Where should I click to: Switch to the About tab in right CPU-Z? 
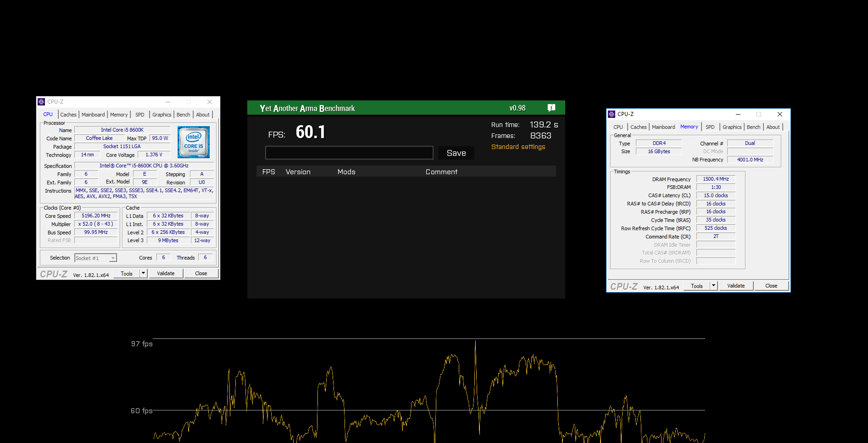pyautogui.click(x=773, y=127)
